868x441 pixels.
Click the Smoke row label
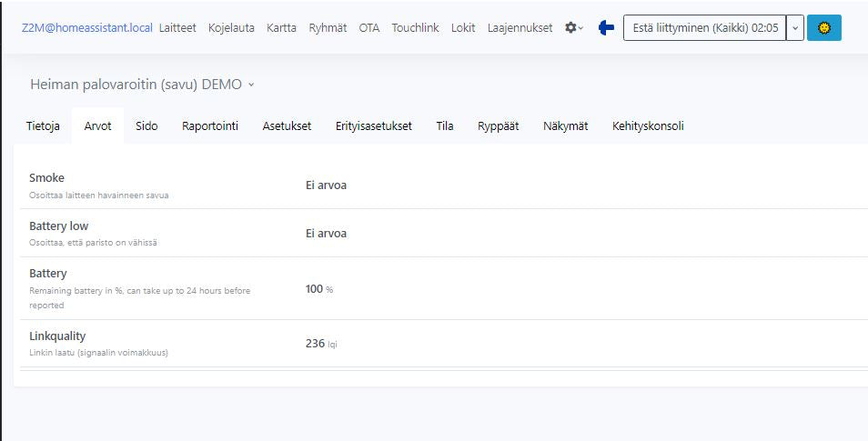click(46, 178)
